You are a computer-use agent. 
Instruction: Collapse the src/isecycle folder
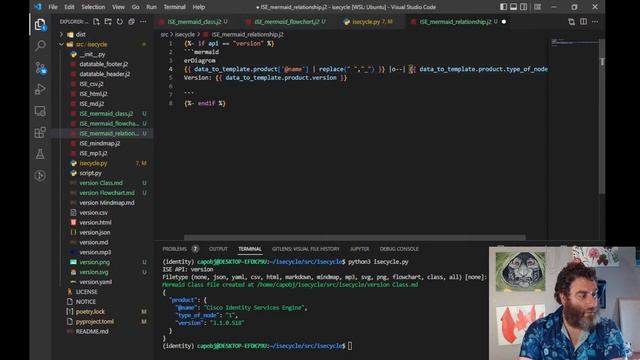tap(91, 44)
